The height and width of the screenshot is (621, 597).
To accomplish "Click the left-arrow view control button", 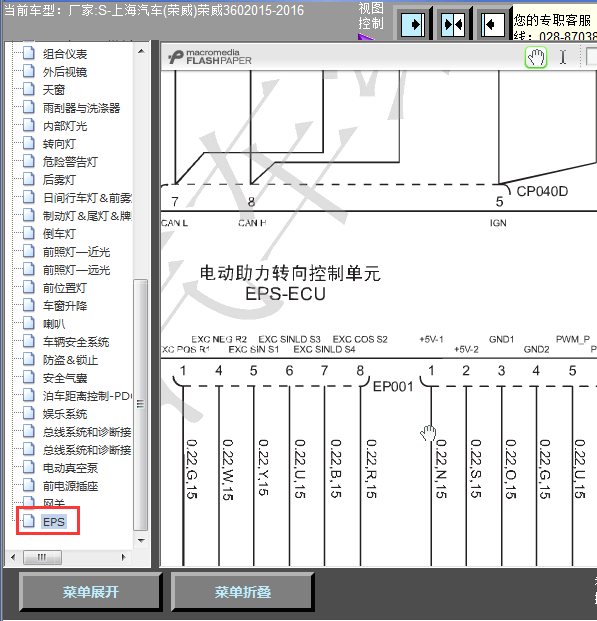I will [x=493, y=25].
